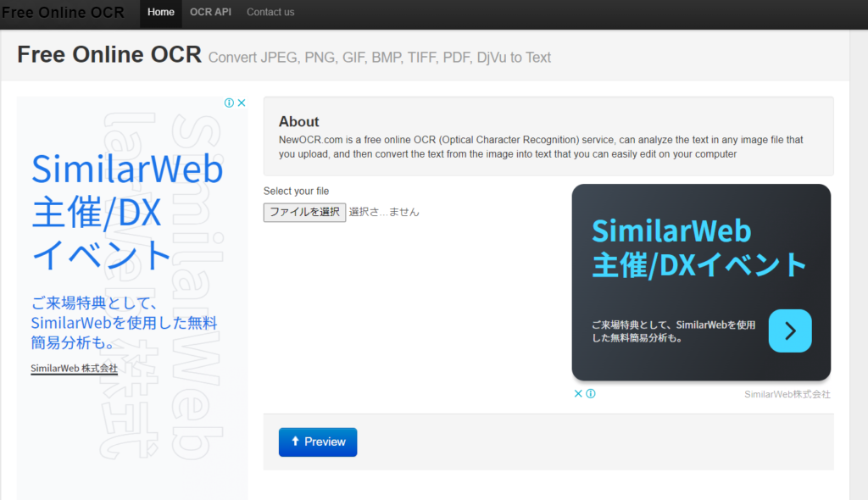Screen dimensions: 868x500
Task: Click the SimilarWeb株式会社 caption under right ad
Action: click(x=787, y=394)
